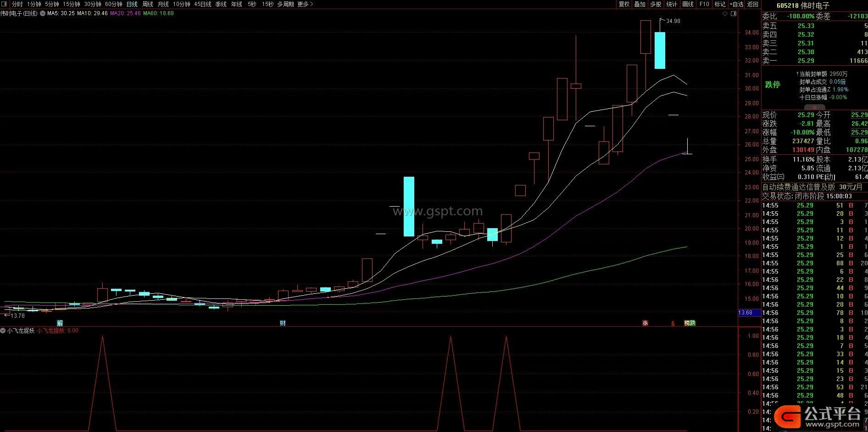Switch to 5分钟 period

point(52,4)
